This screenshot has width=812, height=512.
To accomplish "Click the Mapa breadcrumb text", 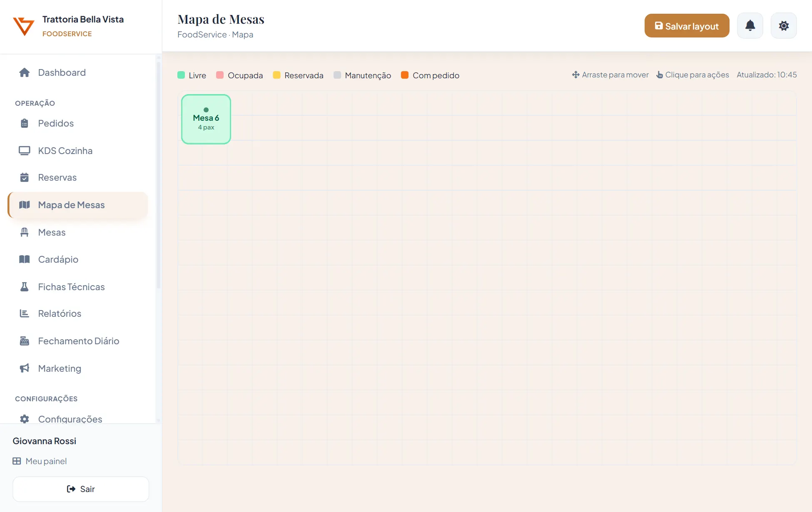I will (x=242, y=35).
